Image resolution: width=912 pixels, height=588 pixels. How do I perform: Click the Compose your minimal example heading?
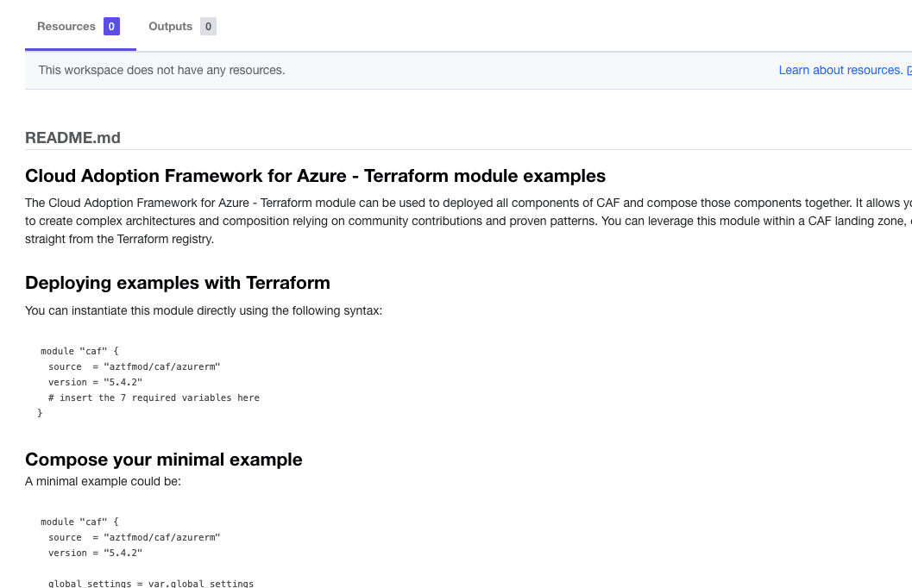(x=163, y=459)
